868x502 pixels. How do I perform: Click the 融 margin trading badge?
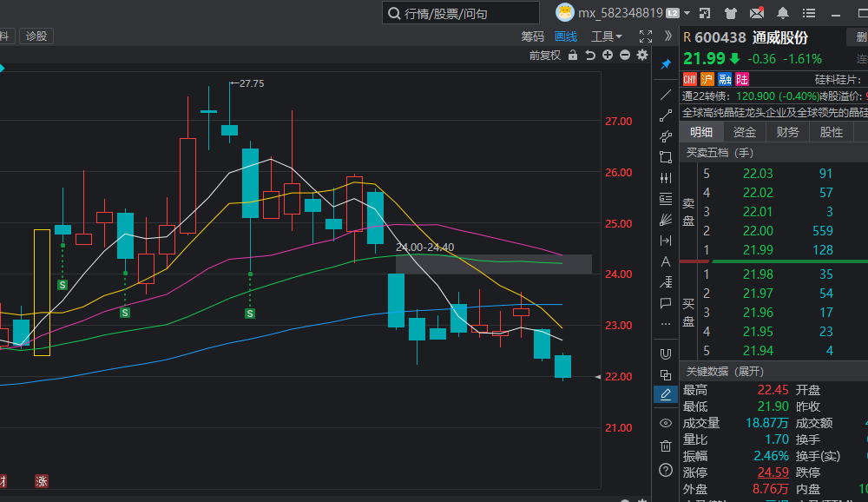click(x=725, y=79)
